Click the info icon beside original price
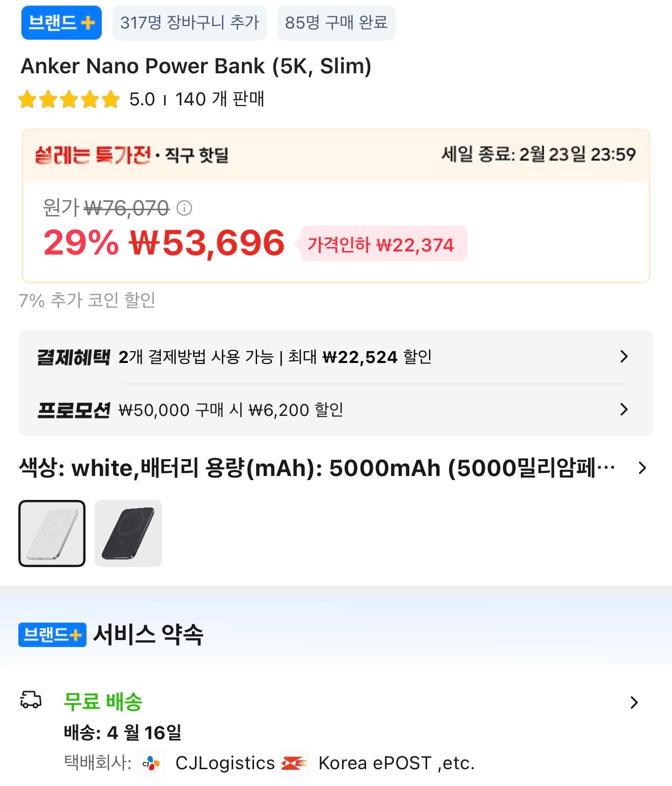This screenshot has height=786, width=672. [x=184, y=208]
